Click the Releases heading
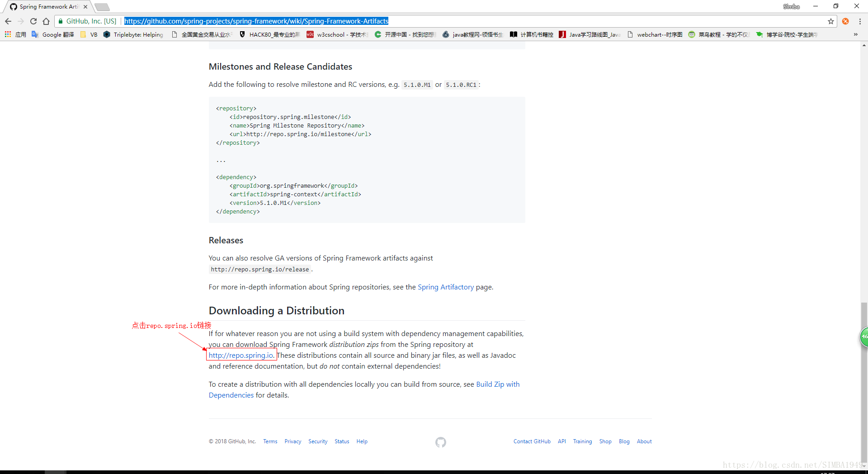The image size is (868, 474). [226, 240]
